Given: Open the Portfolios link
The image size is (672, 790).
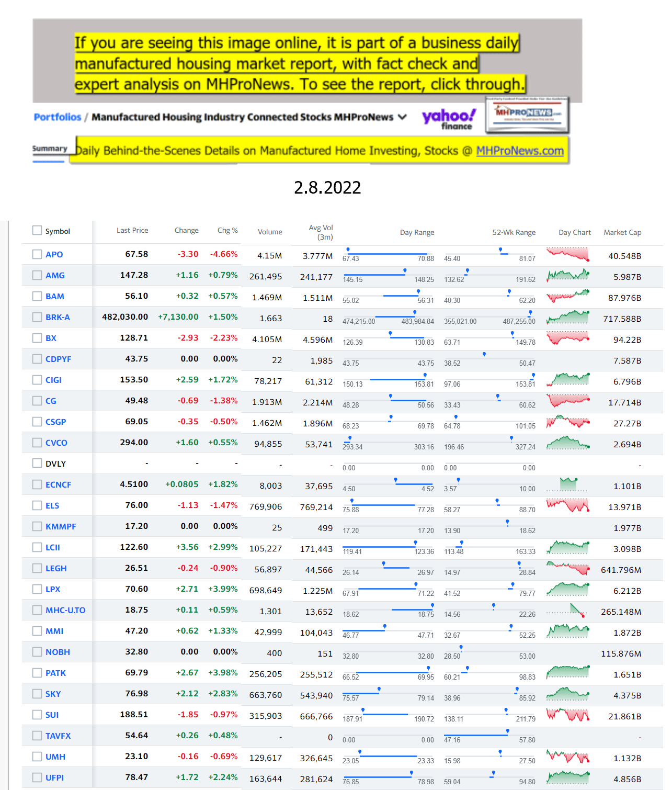Looking at the screenshot, I should (58, 117).
